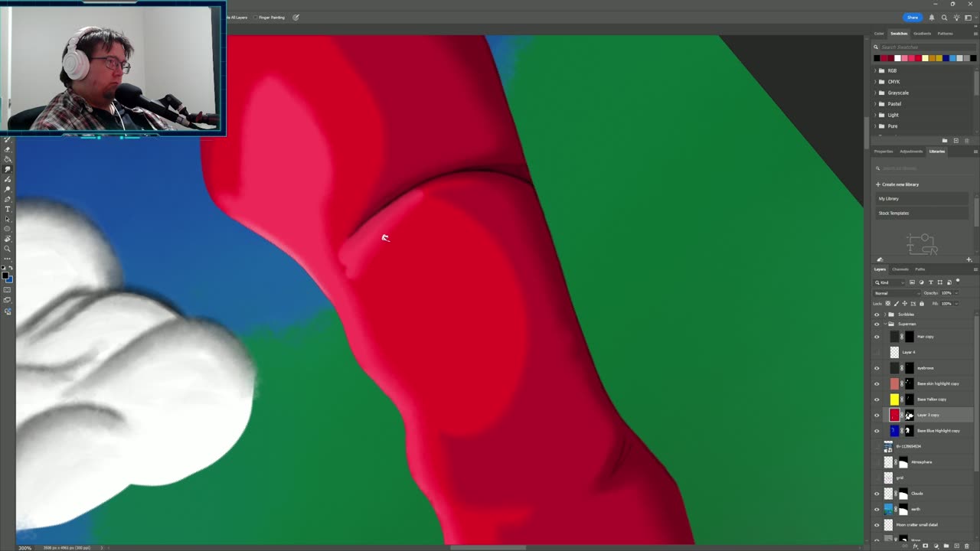Switch to the Adjustments tab
This screenshot has height=551, width=980.
click(x=911, y=152)
